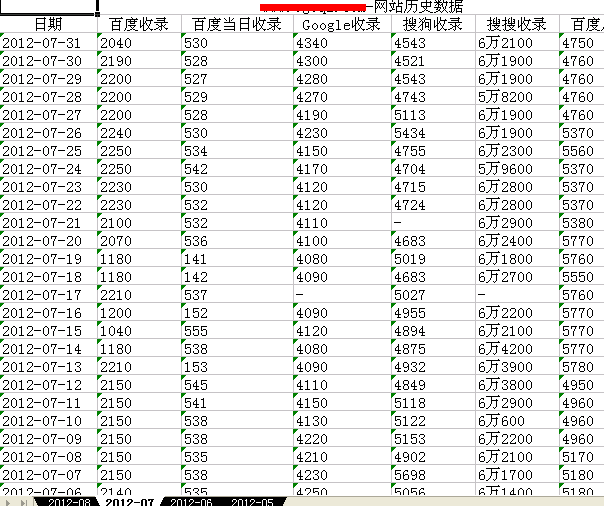Click the 搜狗收录 header cell
The height and width of the screenshot is (506, 604).
[432, 24]
